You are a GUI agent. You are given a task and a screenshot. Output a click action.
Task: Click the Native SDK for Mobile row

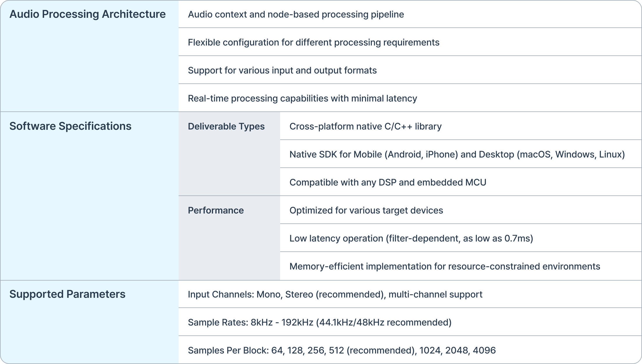click(x=457, y=154)
